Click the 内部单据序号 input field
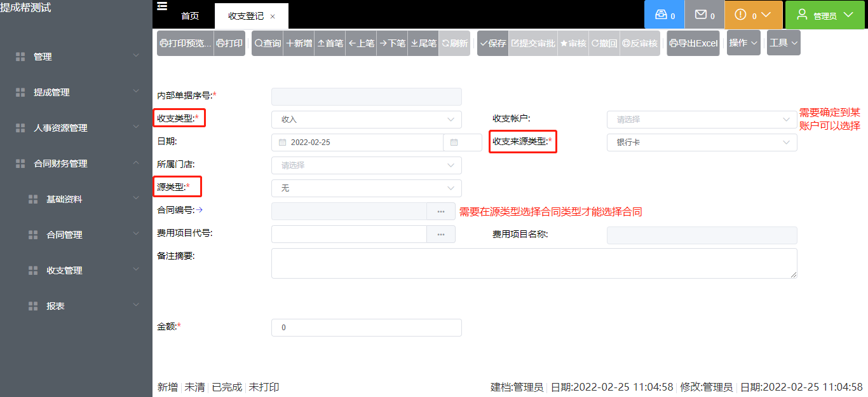The height and width of the screenshot is (397, 868). coord(367,97)
